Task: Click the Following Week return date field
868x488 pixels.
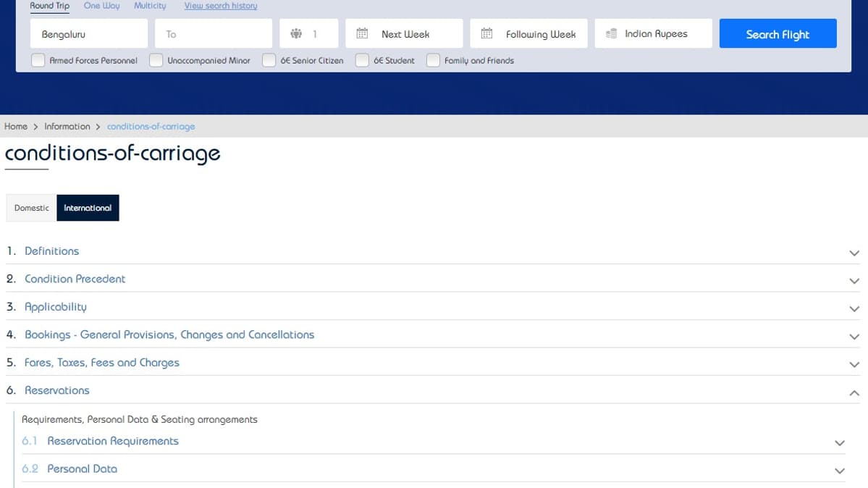Action: point(528,33)
